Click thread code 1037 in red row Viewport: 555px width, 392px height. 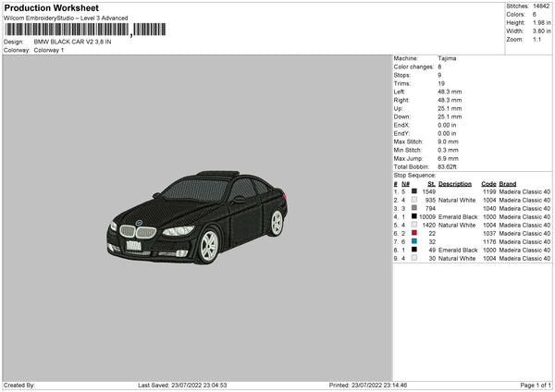point(489,234)
